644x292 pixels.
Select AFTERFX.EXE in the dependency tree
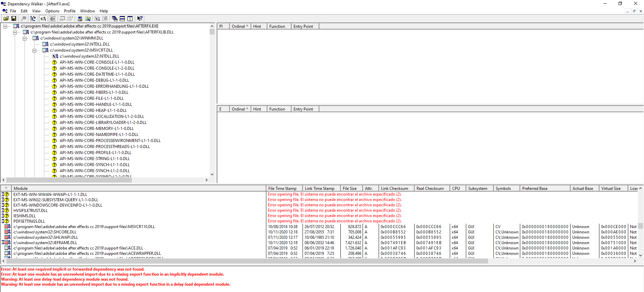click(90, 26)
